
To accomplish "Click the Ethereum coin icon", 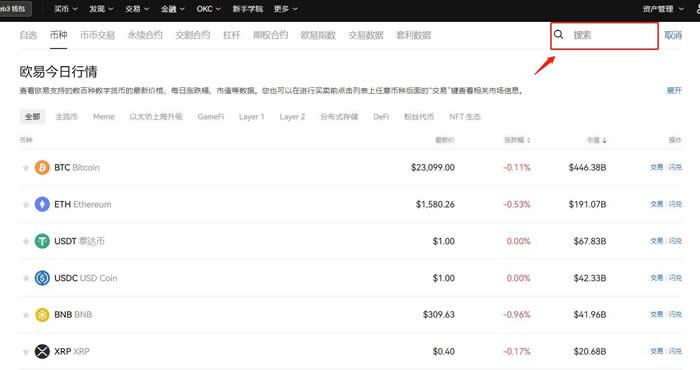I will point(42,204).
